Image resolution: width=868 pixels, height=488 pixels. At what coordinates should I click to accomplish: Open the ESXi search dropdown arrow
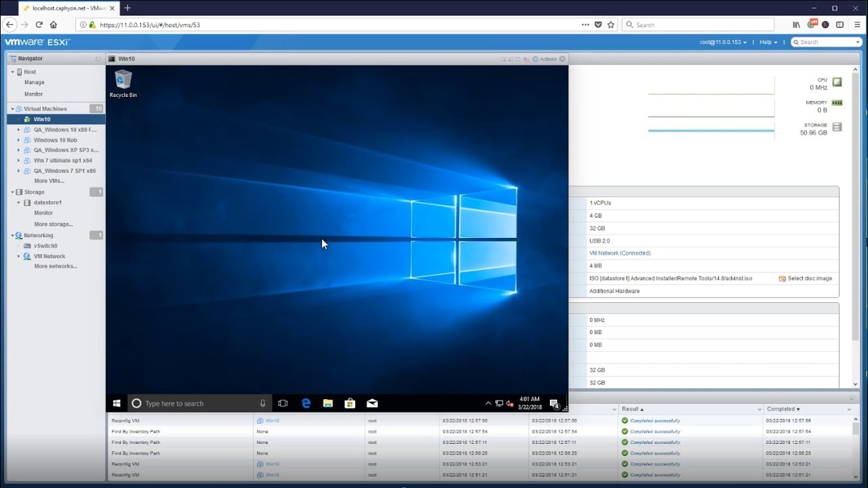click(x=858, y=42)
